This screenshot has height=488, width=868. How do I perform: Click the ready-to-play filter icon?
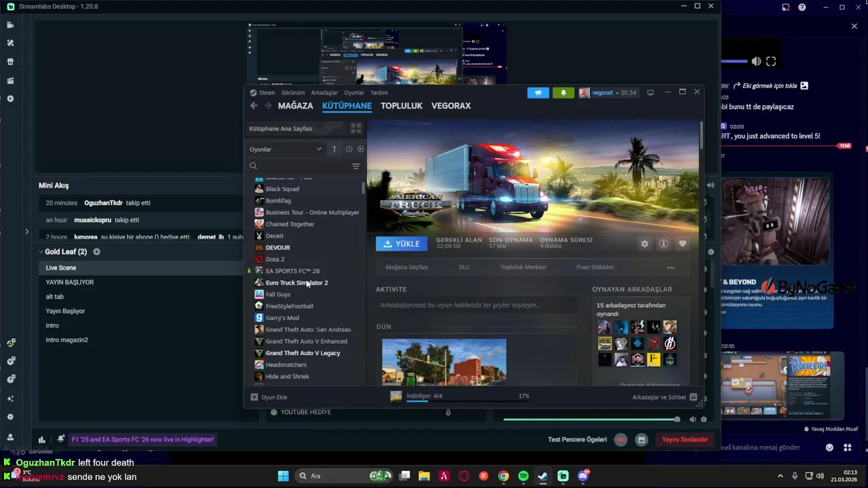coord(361,149)
